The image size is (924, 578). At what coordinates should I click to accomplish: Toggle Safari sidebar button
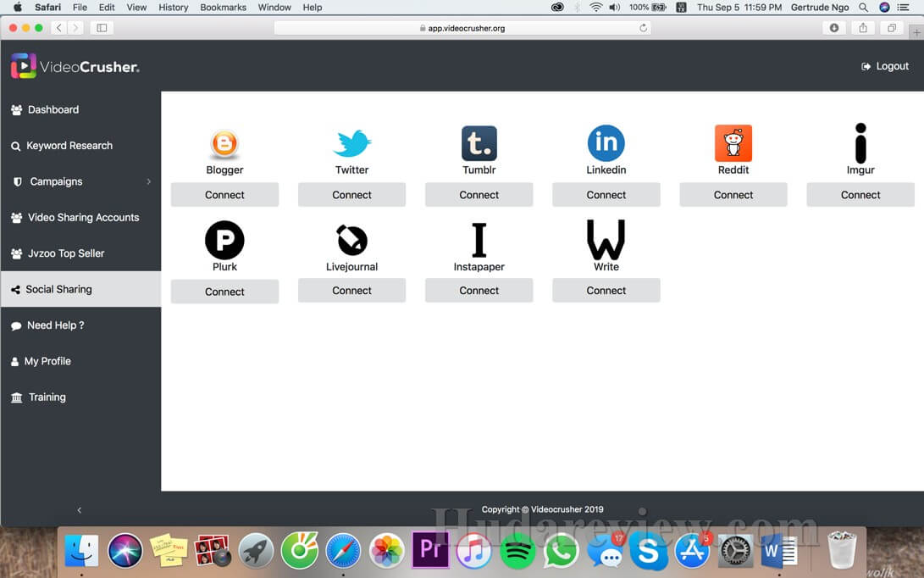click(102, 28)
